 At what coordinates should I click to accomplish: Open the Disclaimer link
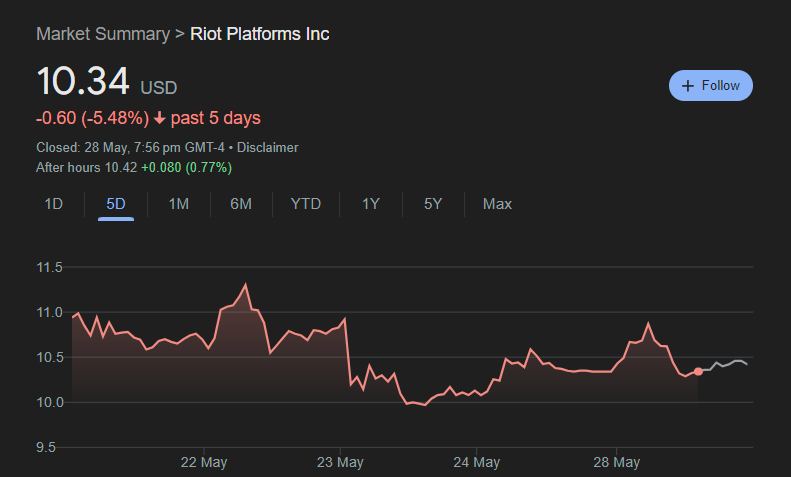coord(267,147)
